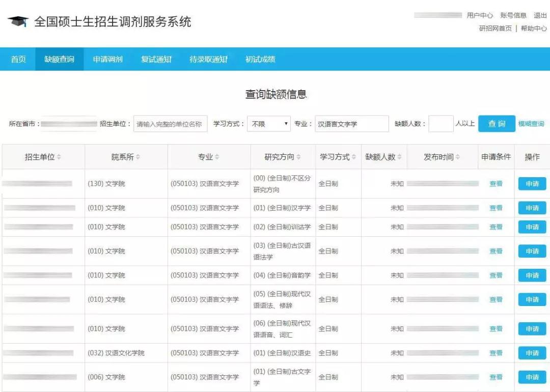Open the 学习方式 dropdown showing 不限
550x392 pixels.
(x=268, y=123)
